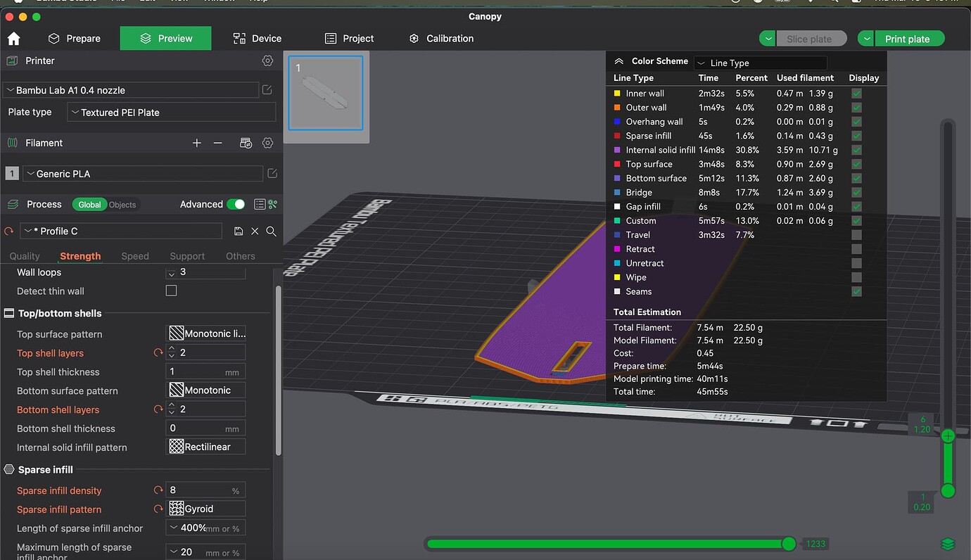Open the Calibration tab
Viewport: 971px width, 560px height.
442,39
